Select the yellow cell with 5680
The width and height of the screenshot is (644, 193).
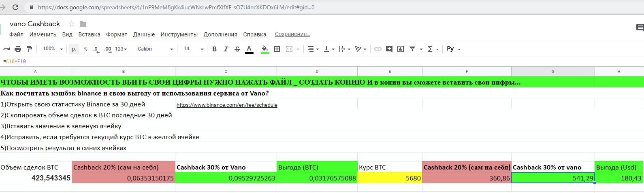pos(390,178)
